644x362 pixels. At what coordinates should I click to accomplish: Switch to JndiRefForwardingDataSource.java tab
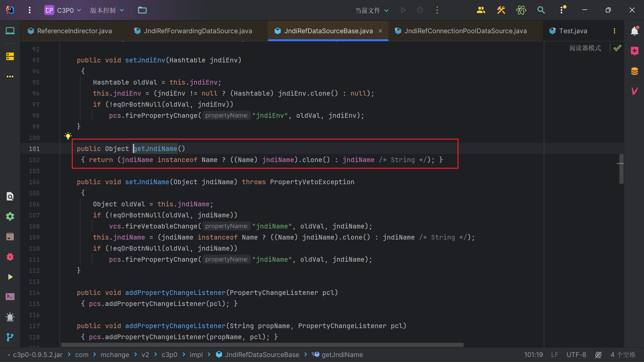tap(193, 31)
